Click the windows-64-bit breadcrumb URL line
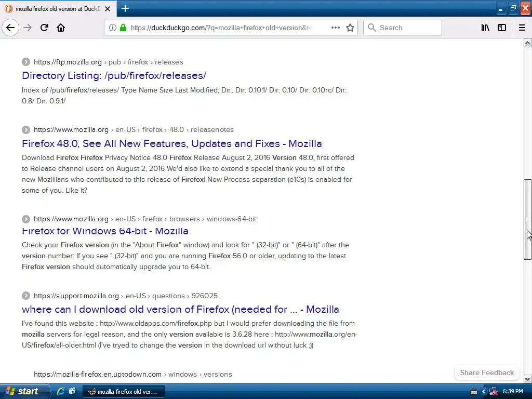The height and width of the screenshot is (399, 532). 145,219
